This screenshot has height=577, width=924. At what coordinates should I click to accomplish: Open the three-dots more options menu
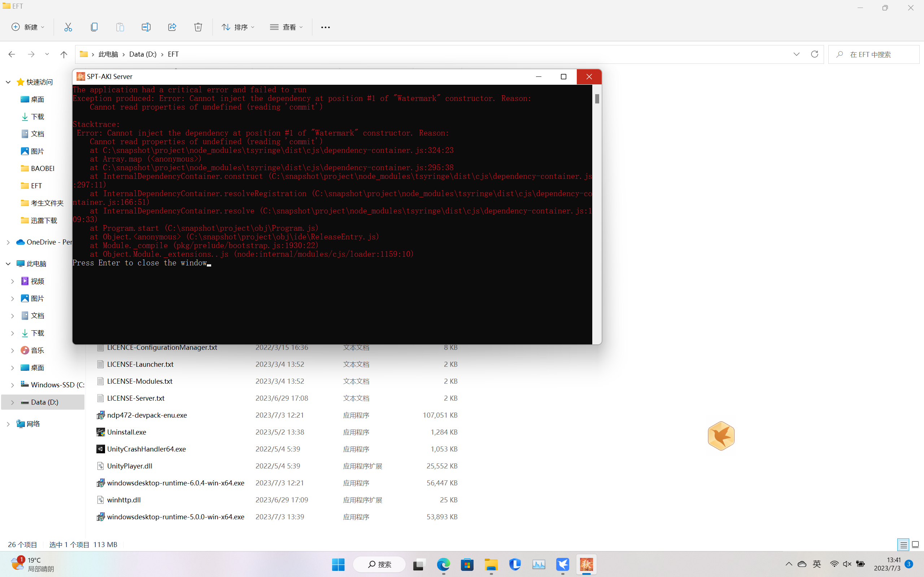click(x=325, y=27)
